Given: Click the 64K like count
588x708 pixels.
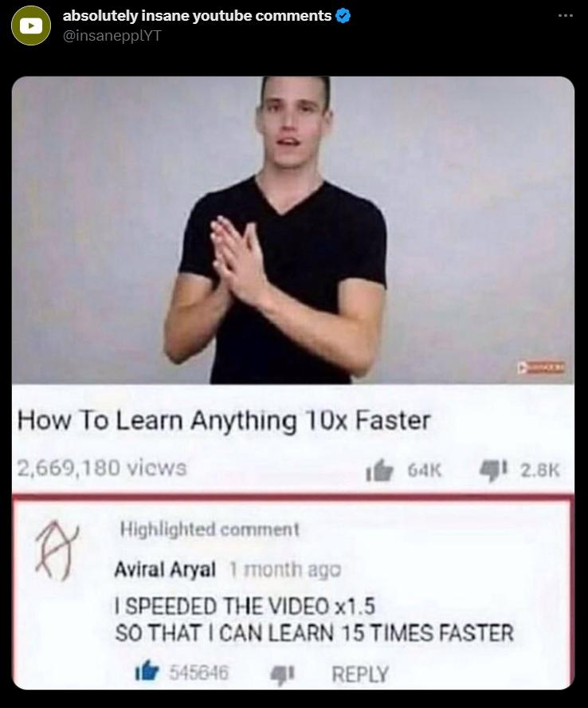Looking at the screenshot, I should (x=424, y=470).
